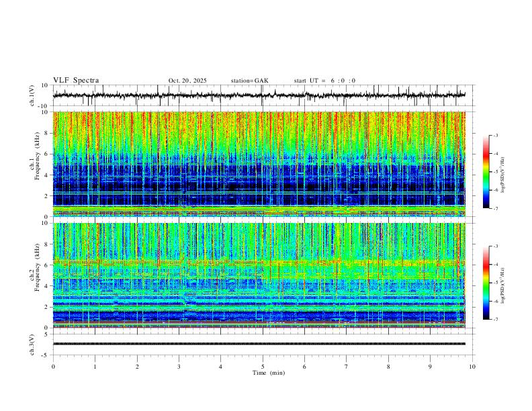This screenshot has width=532, height=411.
Task: Click the 'Time (min)' axis label
Action: point(269,373)
